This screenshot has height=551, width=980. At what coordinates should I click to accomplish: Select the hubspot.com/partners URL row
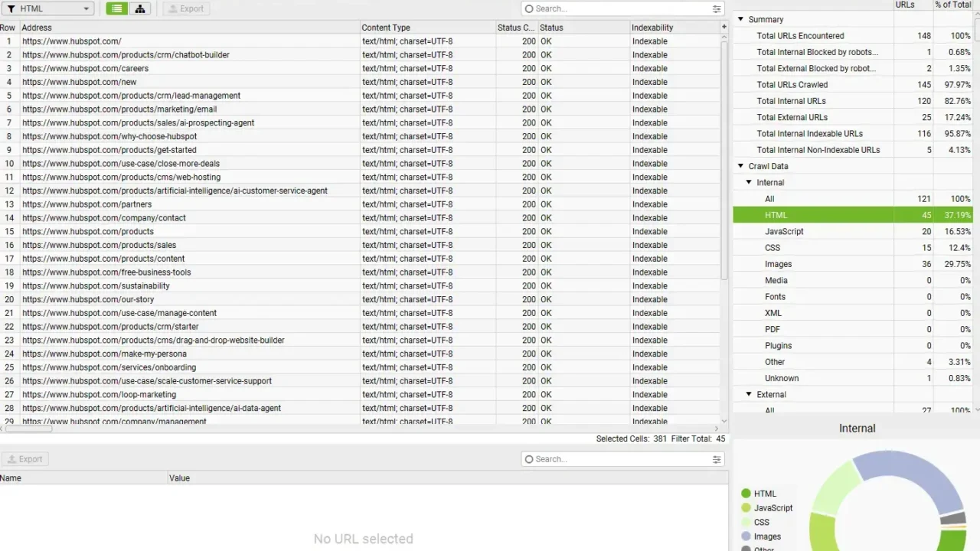tap(360, 204)
